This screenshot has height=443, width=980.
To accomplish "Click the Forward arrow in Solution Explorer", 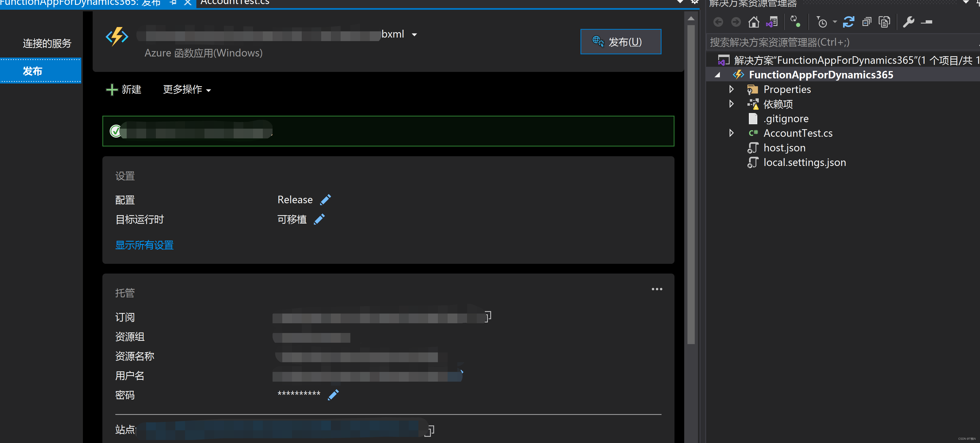I will tap(736, 22).
